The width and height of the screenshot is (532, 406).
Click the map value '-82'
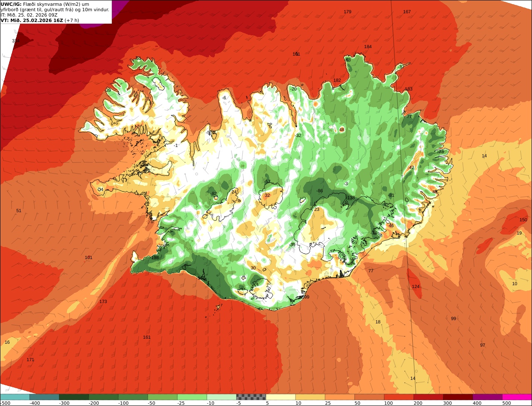[213, 193]
